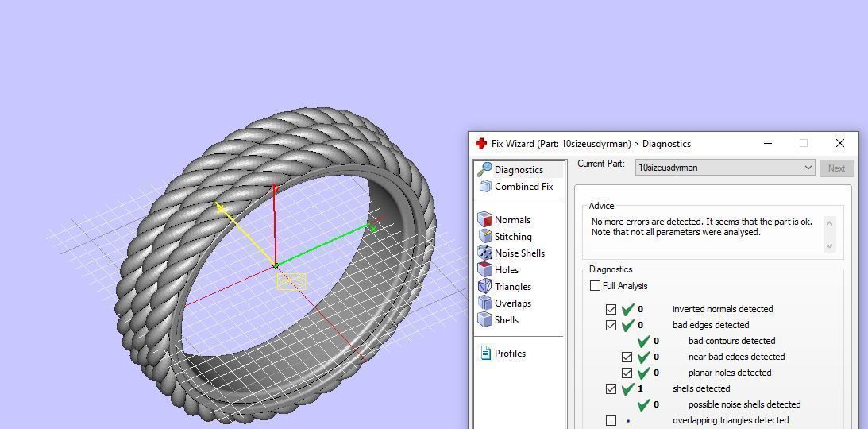The width and height of the screenshot is (868, 429).
Task: Enable overlapping triangles detected checkbox
Action: click(x=611, y=421)
